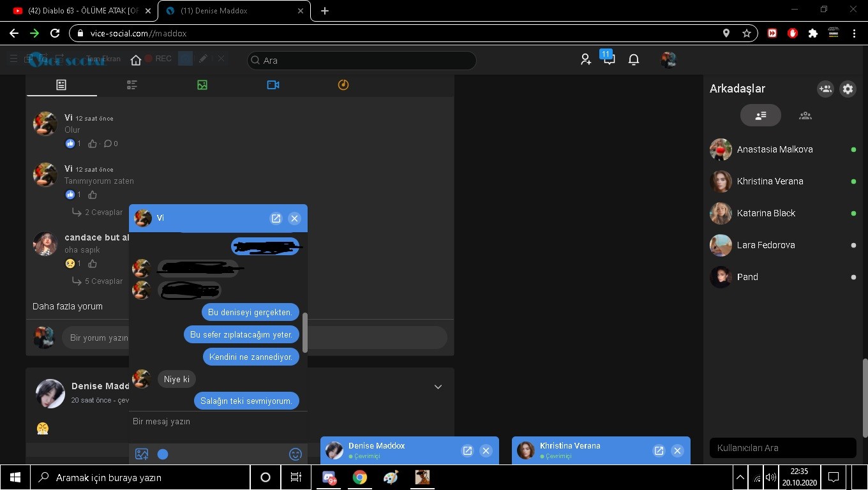Viewport: 868px width, 490px height.
Task: Pop out the Vi chat window
Action: point(276,218)
